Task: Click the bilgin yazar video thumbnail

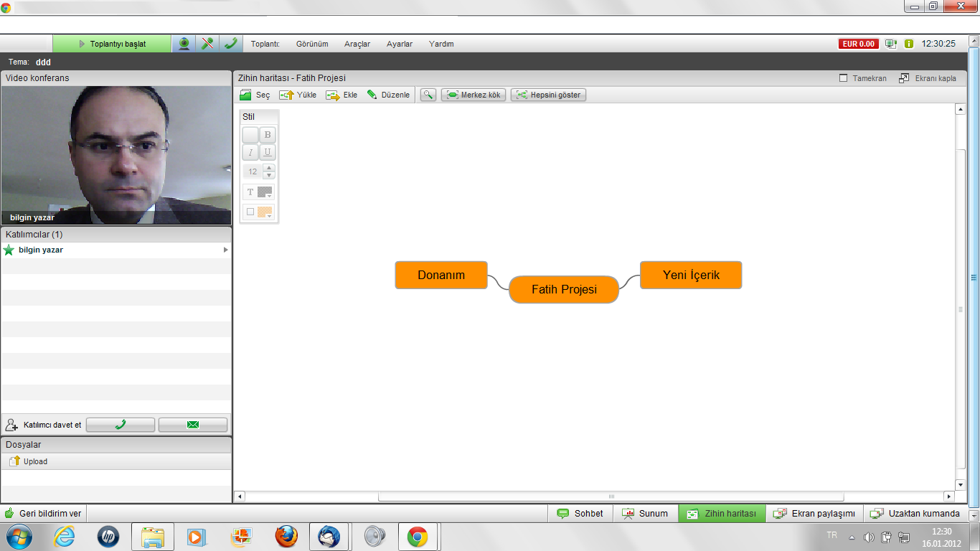Action: pos(116,155)
